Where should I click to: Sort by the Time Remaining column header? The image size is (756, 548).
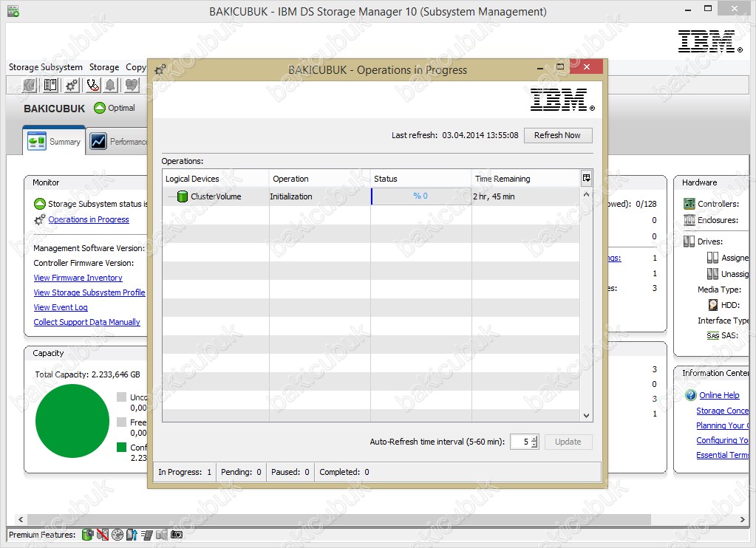(525, 179)
